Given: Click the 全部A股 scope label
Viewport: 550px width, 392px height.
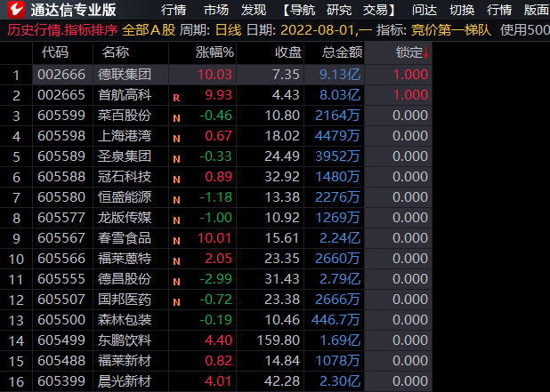Looking at the screenshot, I should pyautogui.click(x=149, y=30).
